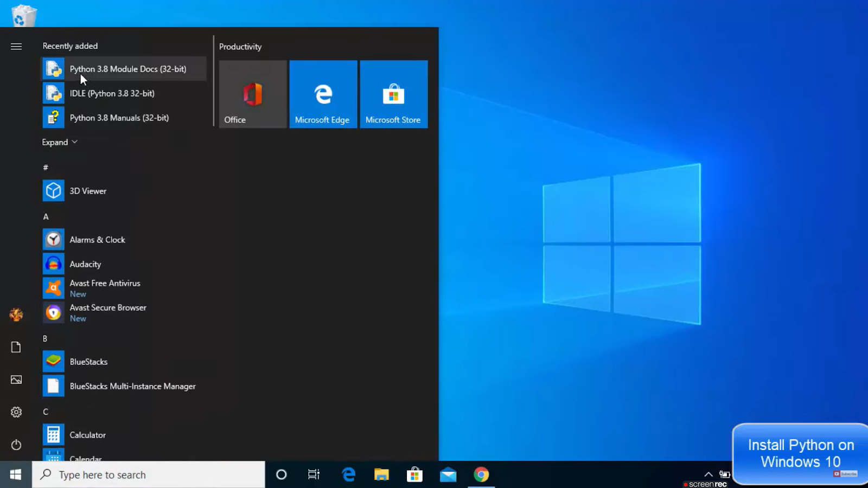The image size is (868, 488).
Task: Launch IDLE (Python 3.8 32-bit)
Action: click(124, 93)
